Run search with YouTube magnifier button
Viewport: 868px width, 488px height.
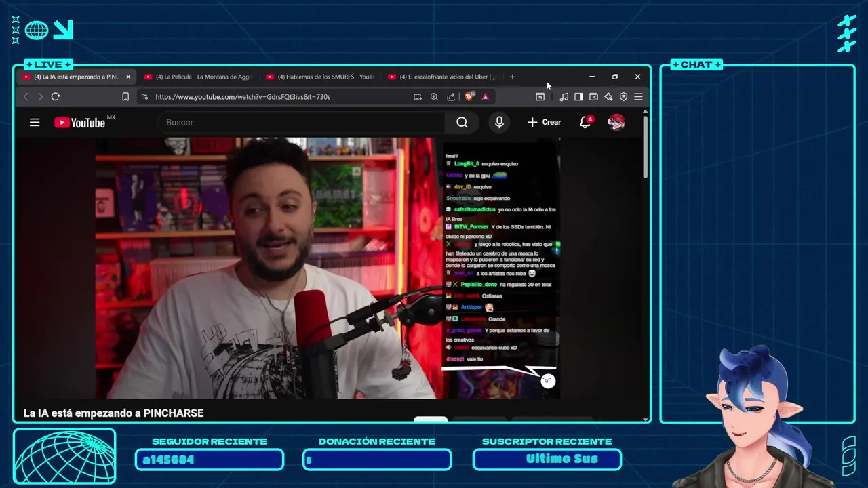click(x=462, y=123)
